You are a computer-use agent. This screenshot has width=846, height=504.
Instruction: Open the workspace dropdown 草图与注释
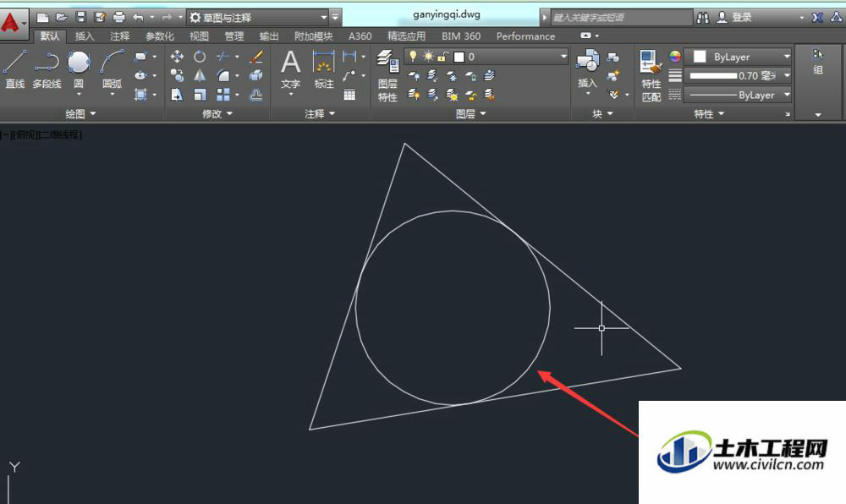click(x=258, y=17)
